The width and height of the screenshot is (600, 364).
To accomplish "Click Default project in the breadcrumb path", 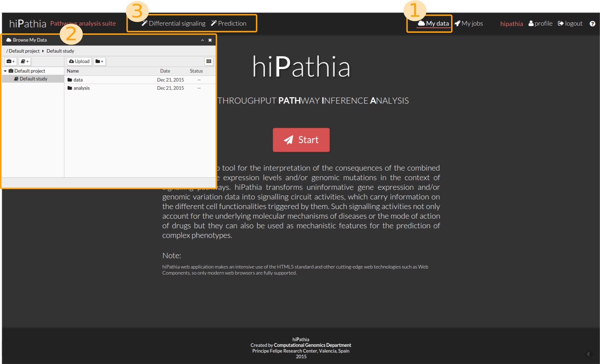I will point(24,51).
